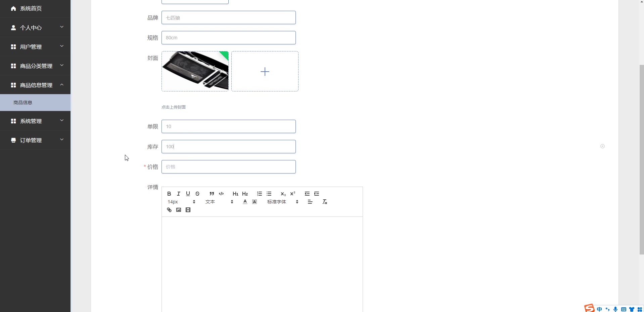Viewport: 644px width, 312px height.
Task: Focus the 价格 input field
Action: 229,167
